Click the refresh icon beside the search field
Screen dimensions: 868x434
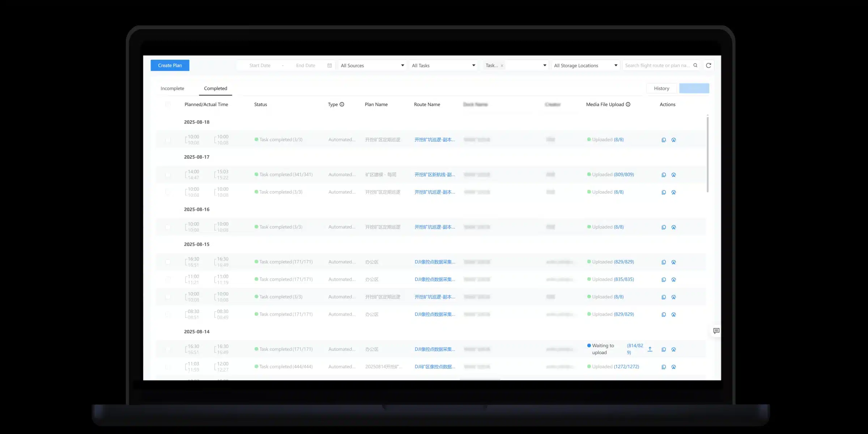(x=709, y=65)
